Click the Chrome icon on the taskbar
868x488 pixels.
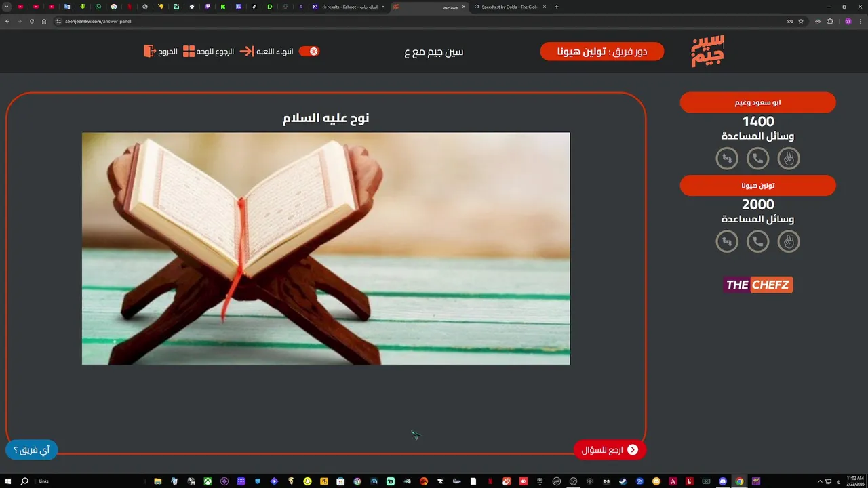(x=739, y=481)
